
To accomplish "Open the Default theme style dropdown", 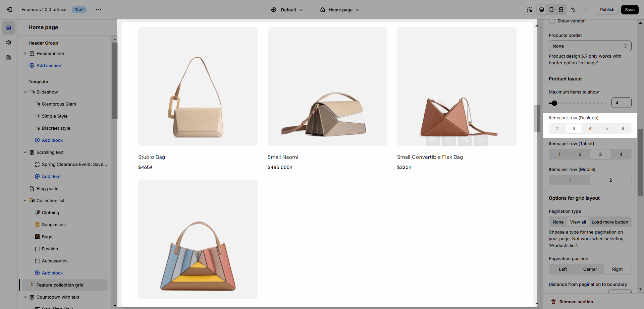I will (287, 10).
